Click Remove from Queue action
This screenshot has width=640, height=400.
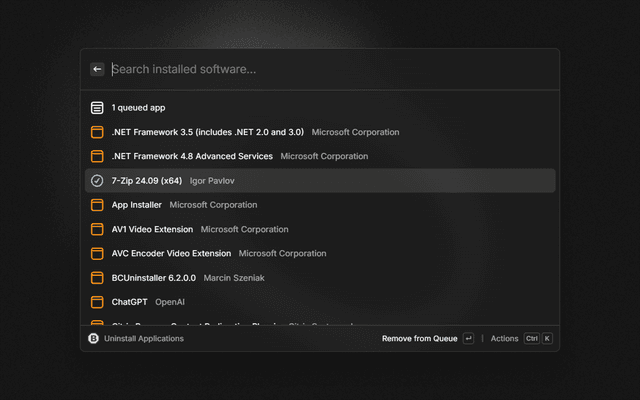pos(420,338)
